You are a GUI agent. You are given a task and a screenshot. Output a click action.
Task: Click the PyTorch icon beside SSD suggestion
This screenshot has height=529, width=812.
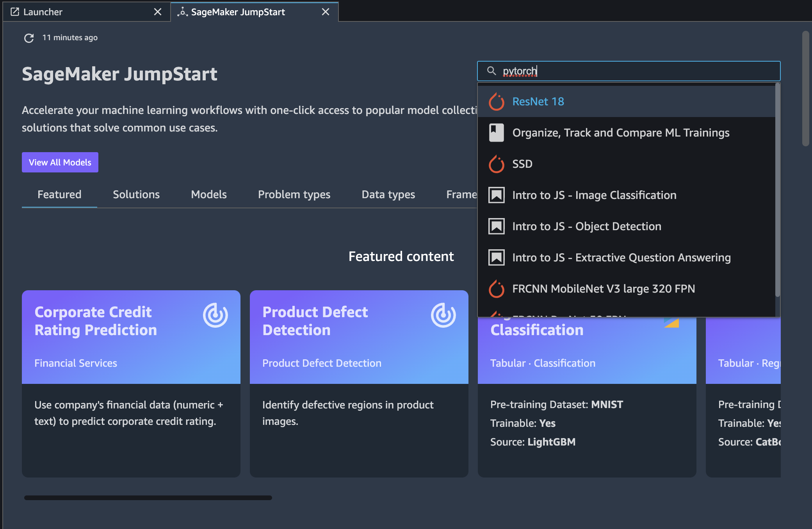(x=497, y=164)
